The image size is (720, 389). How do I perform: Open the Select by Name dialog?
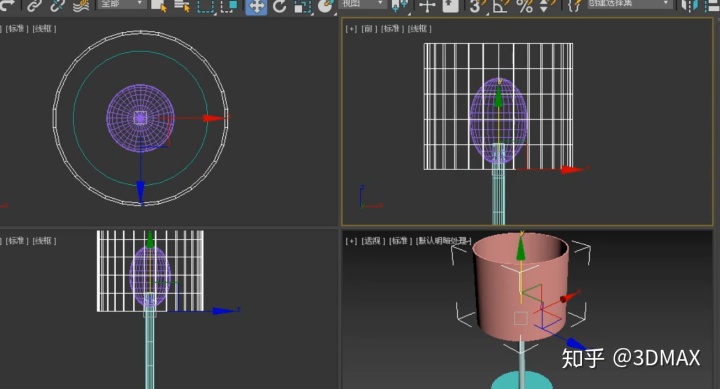point(182,6)
